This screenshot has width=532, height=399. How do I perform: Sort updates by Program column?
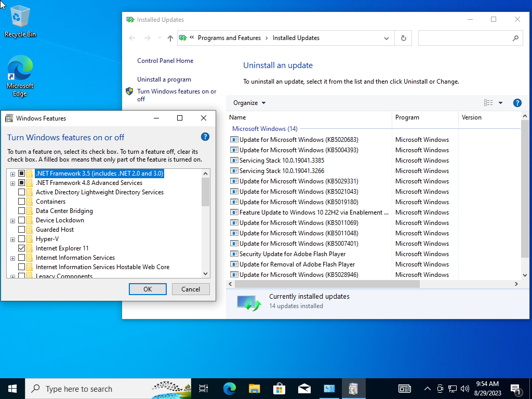(425, 117)
